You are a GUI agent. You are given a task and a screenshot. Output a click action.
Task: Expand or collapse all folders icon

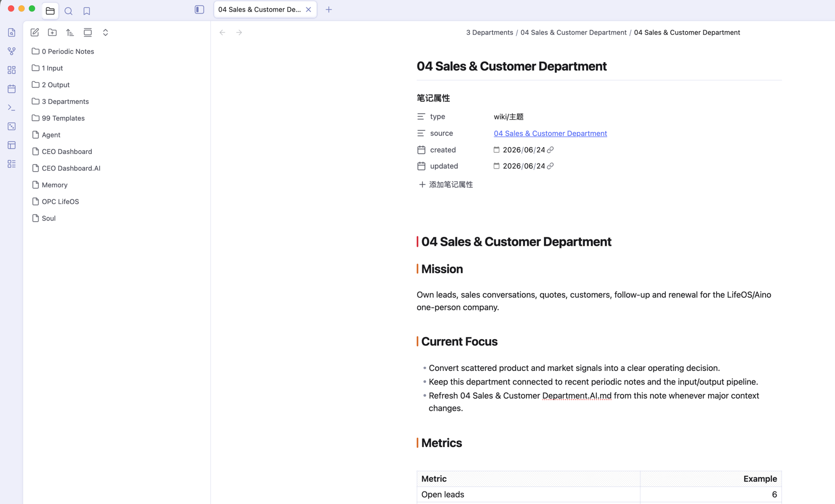[105, 32]
